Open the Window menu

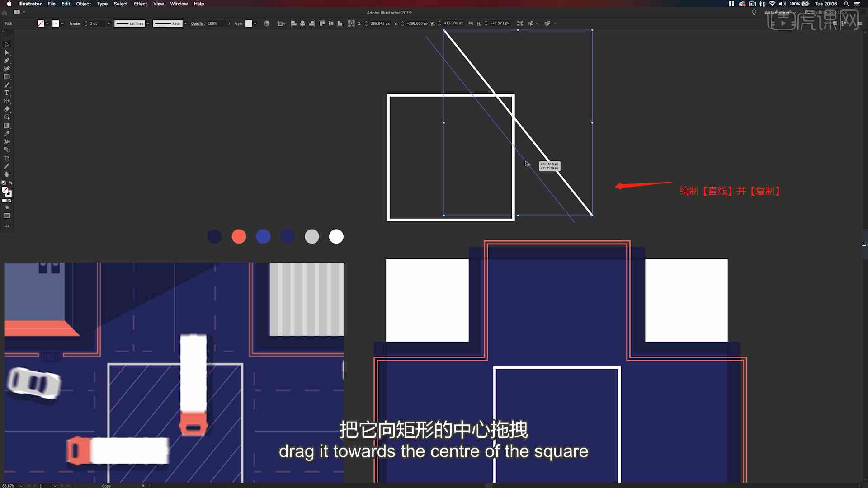coord(178,4)
